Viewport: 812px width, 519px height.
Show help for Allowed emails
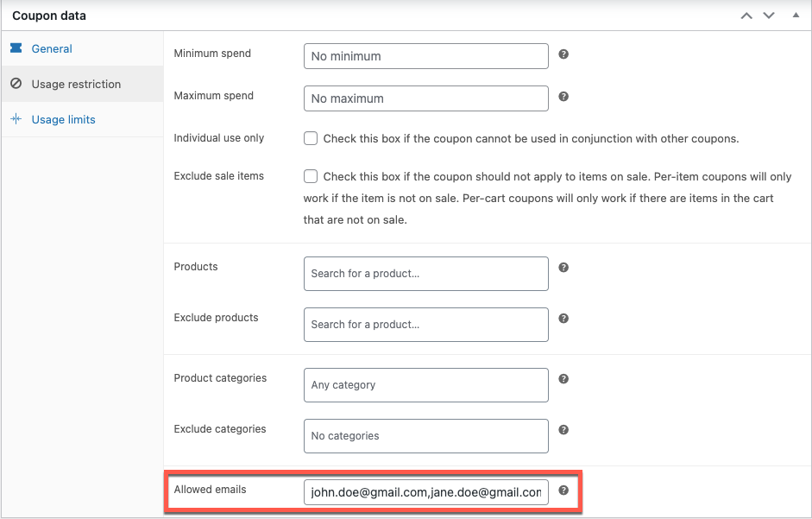pos(563,491)
